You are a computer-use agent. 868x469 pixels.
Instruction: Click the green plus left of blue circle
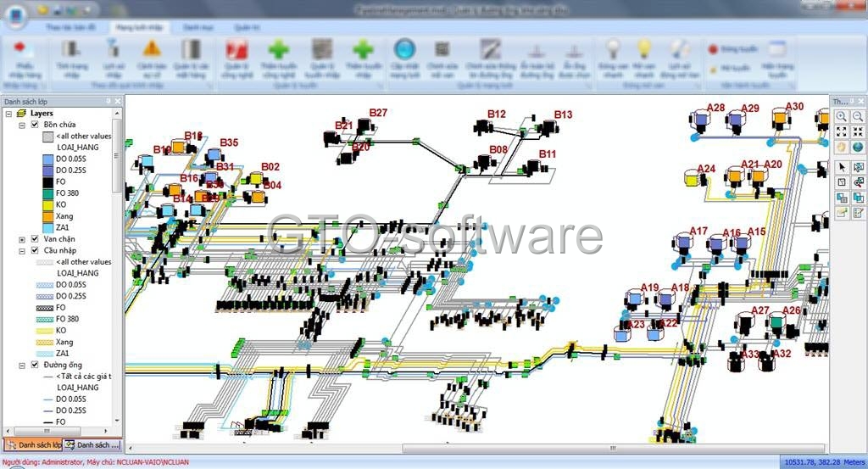pyautogui.click(x=363, y=49)
